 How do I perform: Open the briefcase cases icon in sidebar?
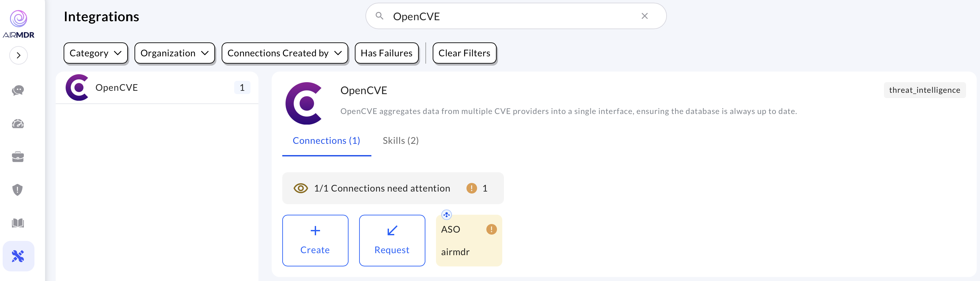(x=18, y=157)
